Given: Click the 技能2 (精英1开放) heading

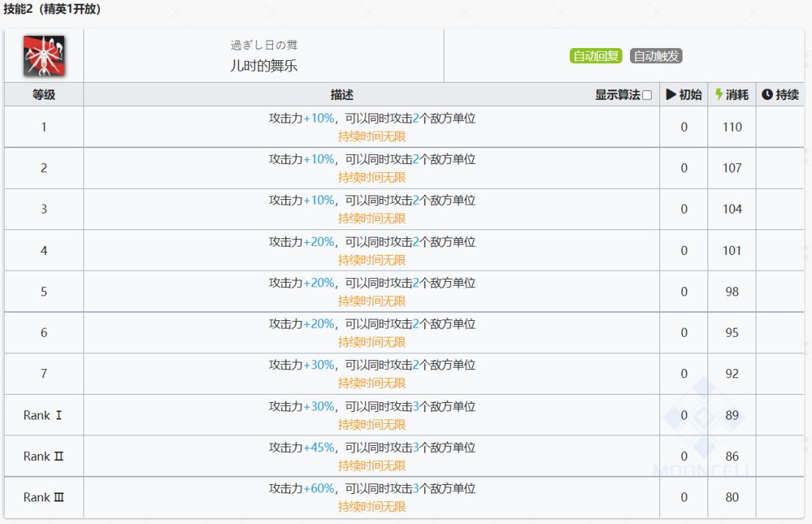Looking at the screenshot, I should 52,10.
